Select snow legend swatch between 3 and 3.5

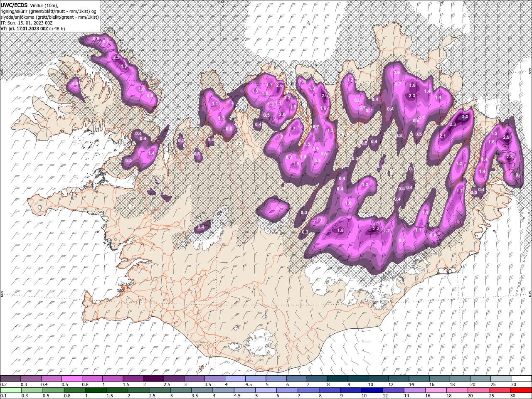pyautogui.click(x=195, y=379)
